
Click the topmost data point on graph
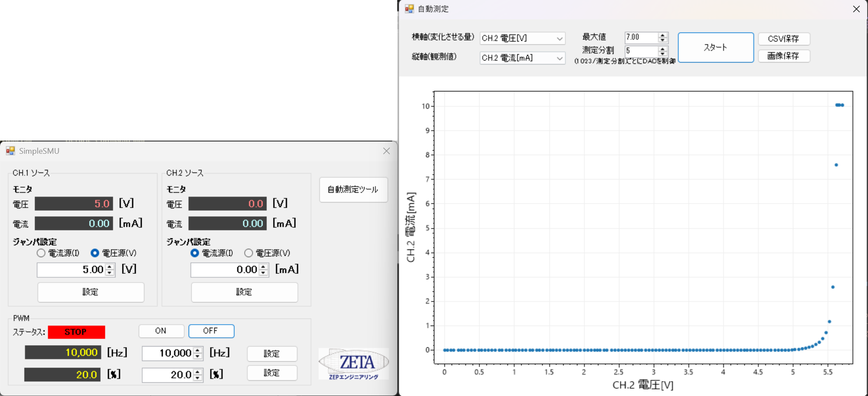pos(840,105)
